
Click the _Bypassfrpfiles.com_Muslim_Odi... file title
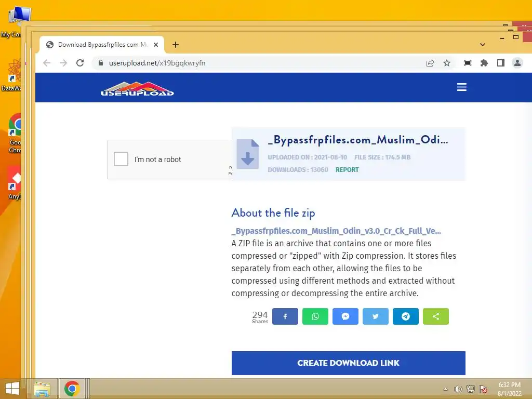tap(358, 140)
